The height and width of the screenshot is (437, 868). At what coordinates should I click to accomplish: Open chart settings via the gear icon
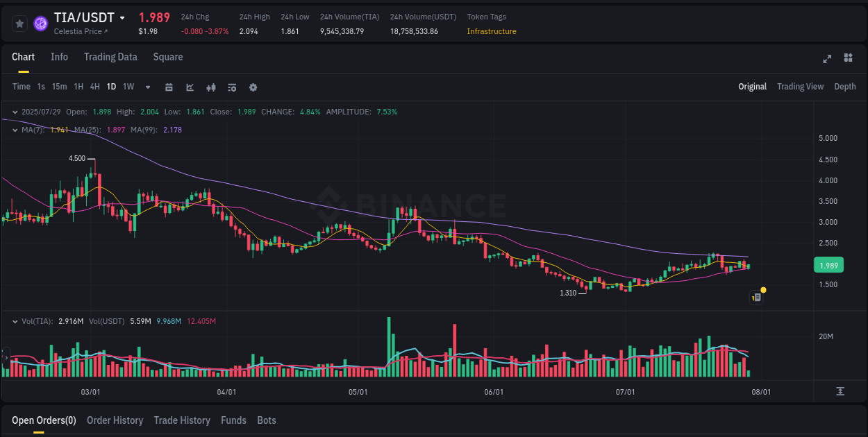coord(253,87)
